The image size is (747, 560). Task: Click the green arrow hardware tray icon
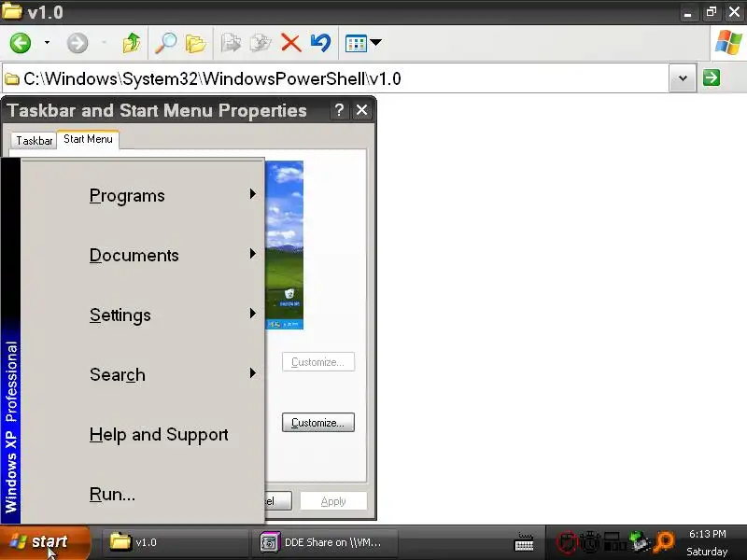click(x=640, y=541)
